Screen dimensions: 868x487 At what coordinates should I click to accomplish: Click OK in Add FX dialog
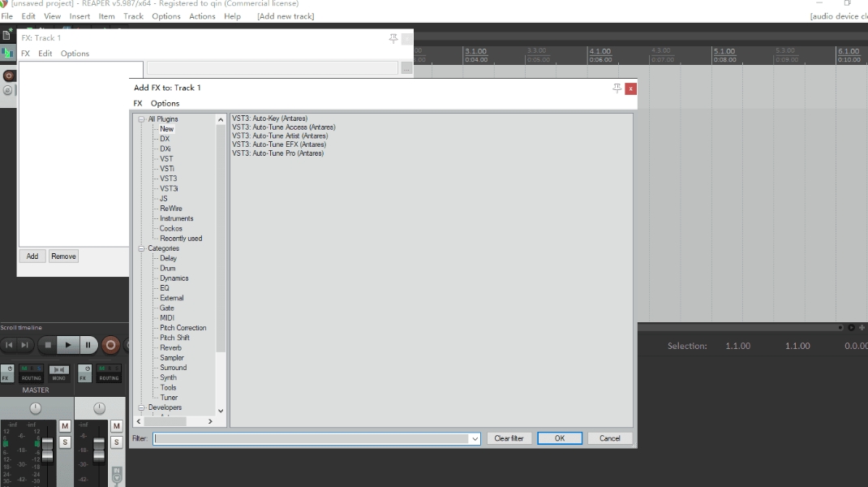coord(560,438)
